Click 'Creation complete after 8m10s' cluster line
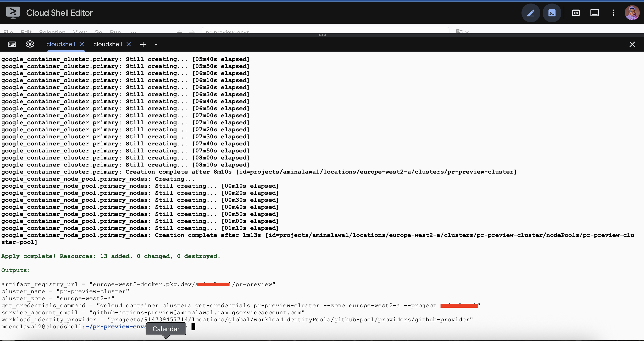This screenshot has width=644, height=341. (x=259, y=172)
